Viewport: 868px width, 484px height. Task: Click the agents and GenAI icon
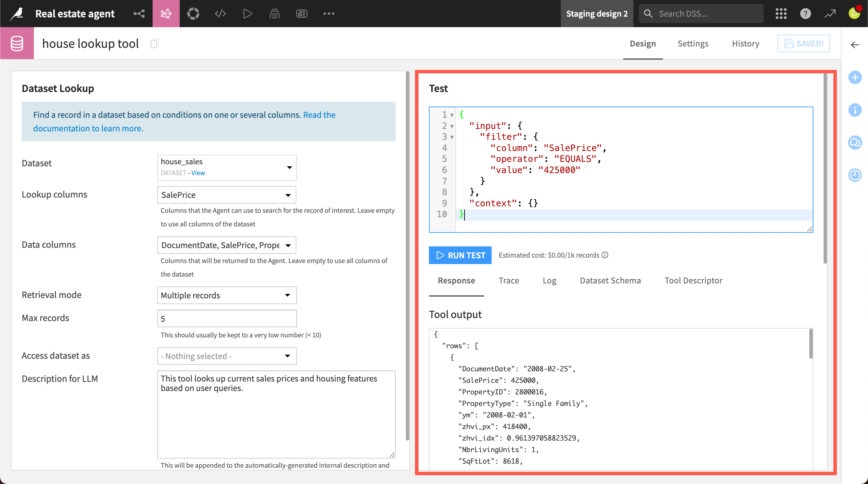[166, 14]
